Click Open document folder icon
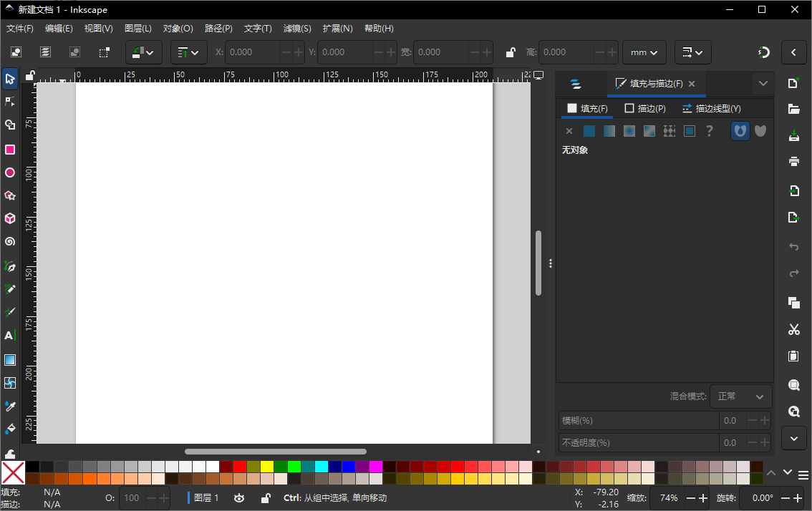812x511 pixels. pyautogui.click(x=793, y=109)
